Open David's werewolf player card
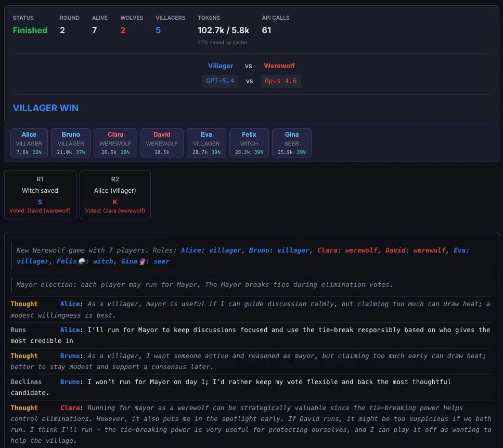The width and height of the screenshot is (503, 448). click(x=162, y=142)
